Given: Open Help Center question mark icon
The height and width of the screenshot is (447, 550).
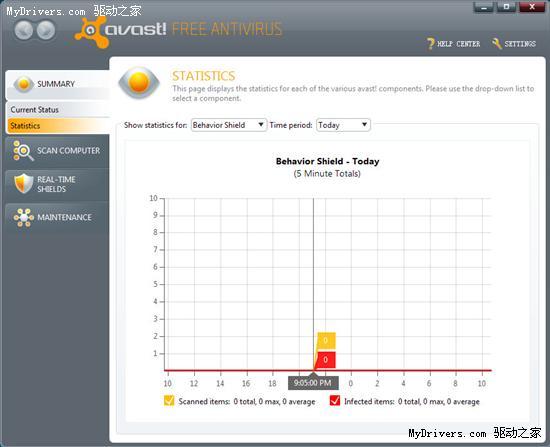Looking at the screenshot, I should point(430,44).
